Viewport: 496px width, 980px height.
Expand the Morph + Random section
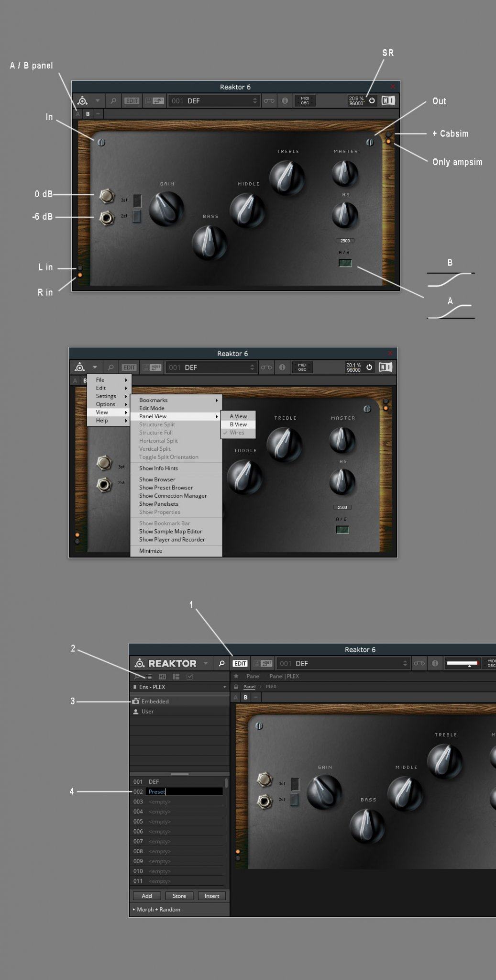[157, 909]
